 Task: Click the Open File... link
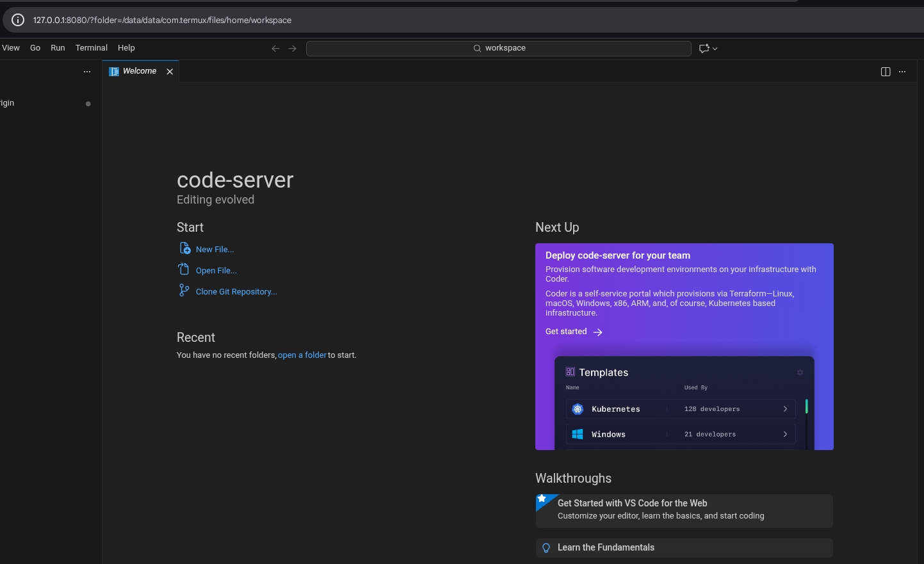click(x=216, y=271)
